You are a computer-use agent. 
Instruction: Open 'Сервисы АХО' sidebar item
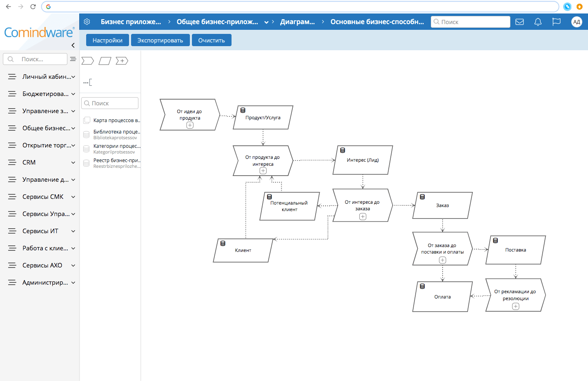(x=40, y=265)
